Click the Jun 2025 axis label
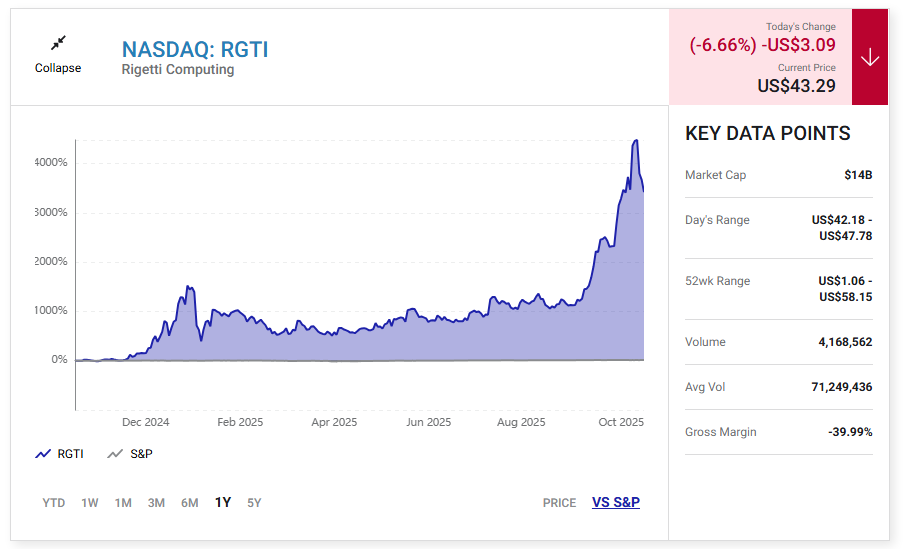This screenshot has width=905, height=549. point(428,423)
